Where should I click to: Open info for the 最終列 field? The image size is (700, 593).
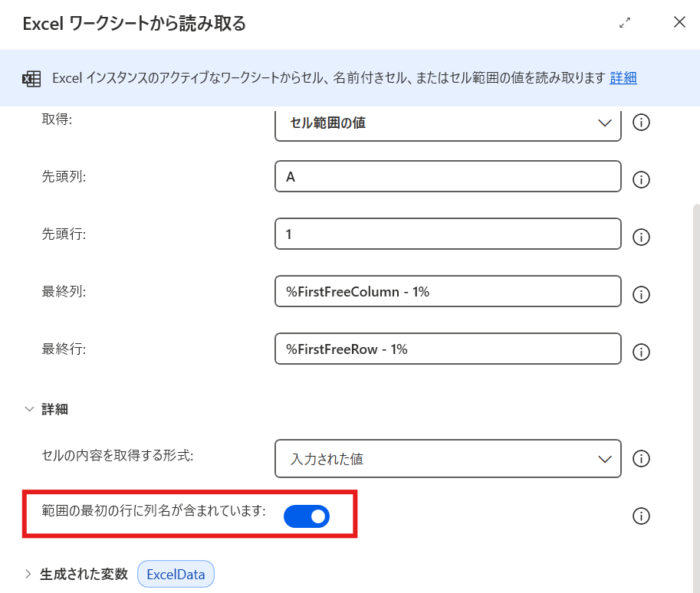(641, 294)
